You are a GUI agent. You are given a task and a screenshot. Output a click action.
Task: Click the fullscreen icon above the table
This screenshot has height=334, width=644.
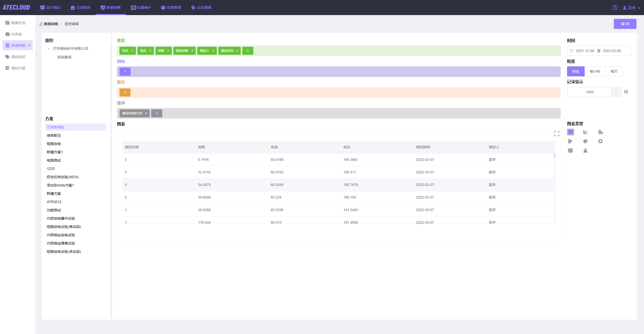click(x=556, y=134)
